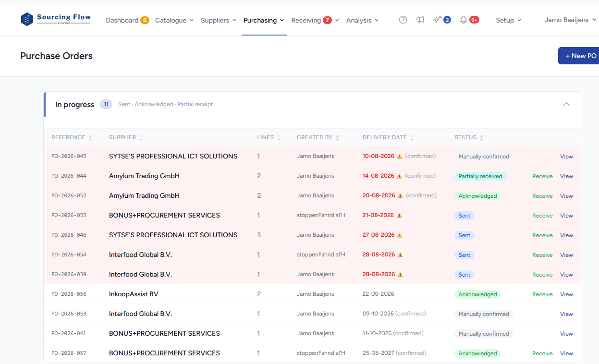The height and width of the screenshot is (364, 599).
Task: Click Sent status of PO-2026-055
Action: pyautogui.click(x=465, y=216)
